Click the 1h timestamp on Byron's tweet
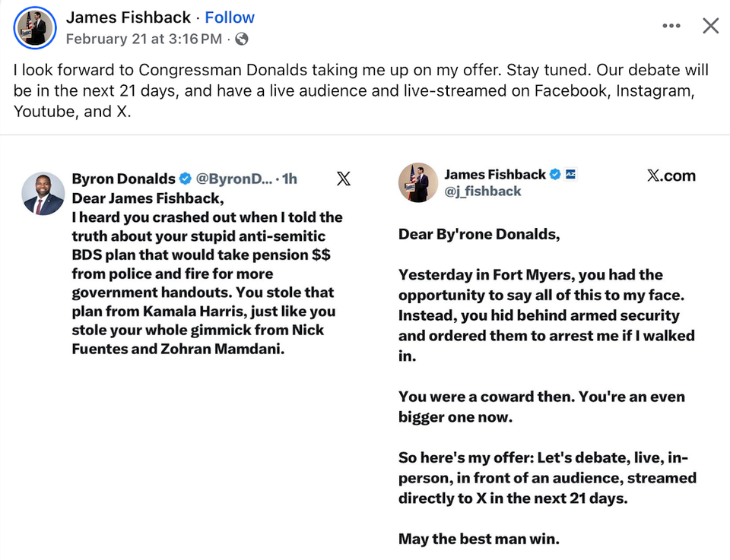This screenshot has width=730, height=560. 290,179
